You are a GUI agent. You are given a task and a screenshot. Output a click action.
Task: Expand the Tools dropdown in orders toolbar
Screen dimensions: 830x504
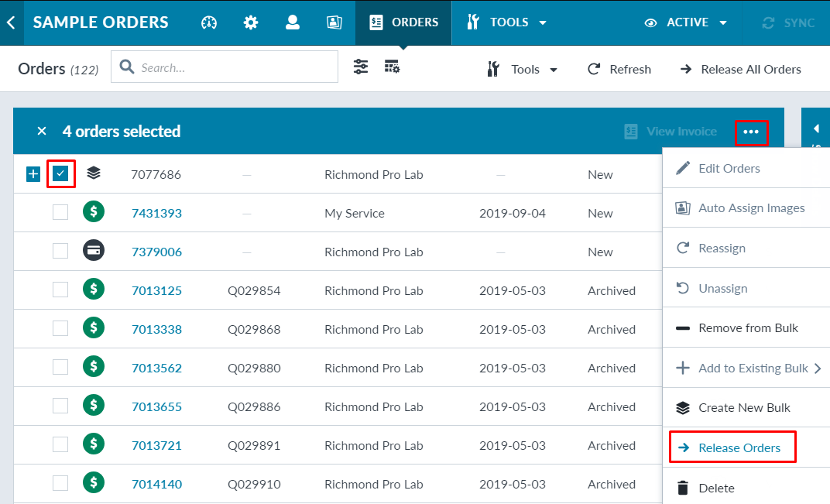[523, 70]
